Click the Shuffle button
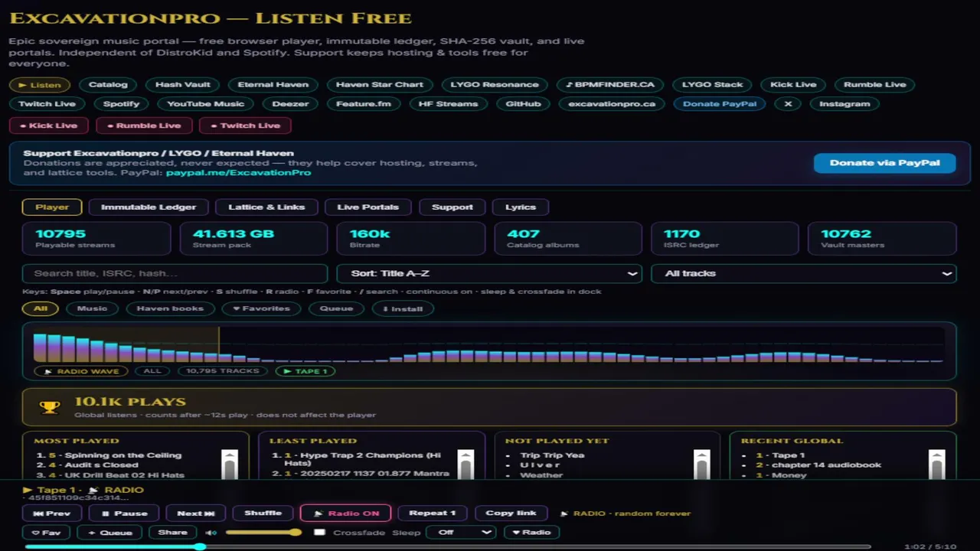This screenshot has width=980, height=551. click(263, 514)
